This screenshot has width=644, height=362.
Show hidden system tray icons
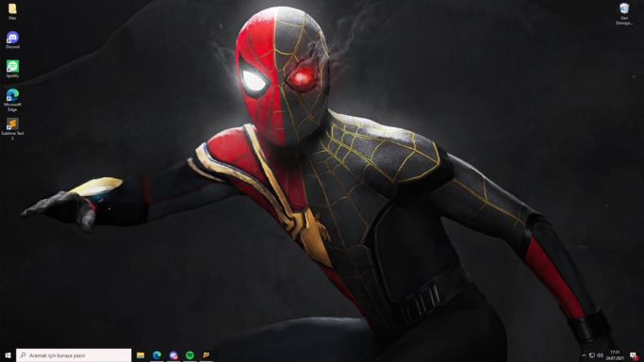coord(584,355)
